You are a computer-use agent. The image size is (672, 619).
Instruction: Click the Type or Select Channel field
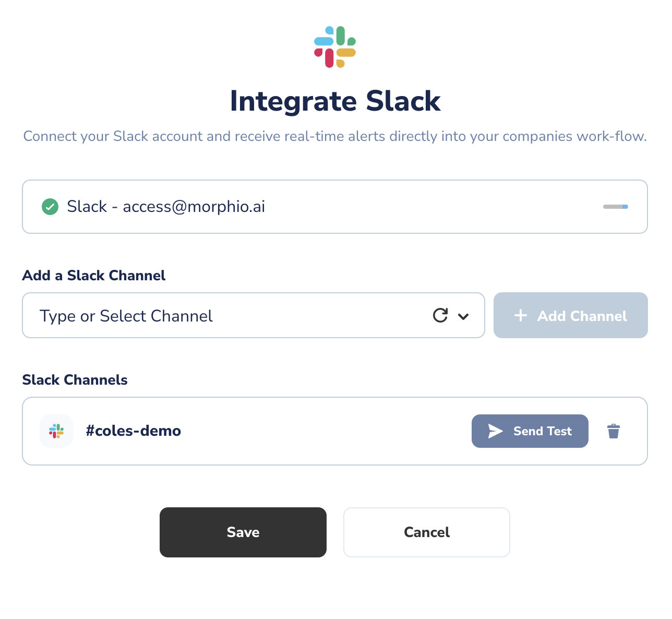[254, 315]
